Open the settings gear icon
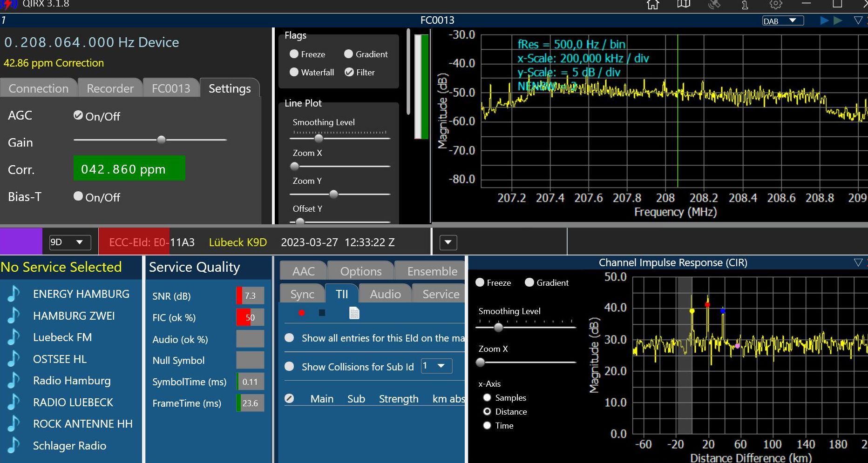868x463 pixels. coord(775,5)
